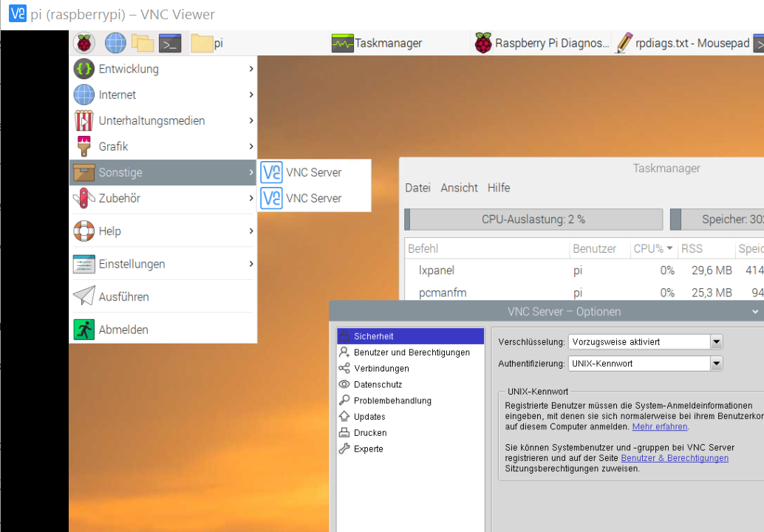Click the Abmelden exit icon
The image size is (764, 532).
(83, 330)
